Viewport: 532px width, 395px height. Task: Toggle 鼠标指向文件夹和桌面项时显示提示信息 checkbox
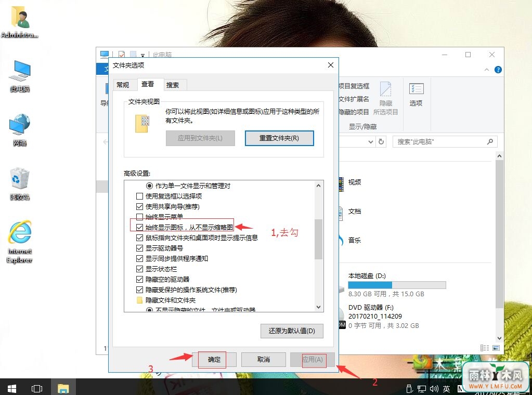tap(139, 238)
